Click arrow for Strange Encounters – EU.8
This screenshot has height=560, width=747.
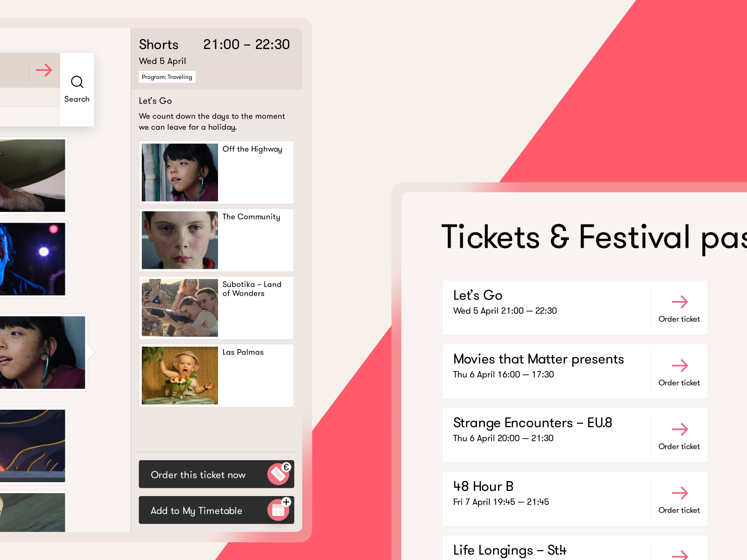[679, 429]
